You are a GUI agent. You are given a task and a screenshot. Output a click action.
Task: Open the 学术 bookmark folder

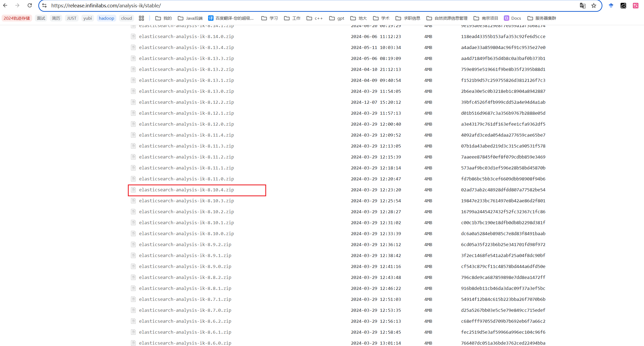[x=381, y=18]
